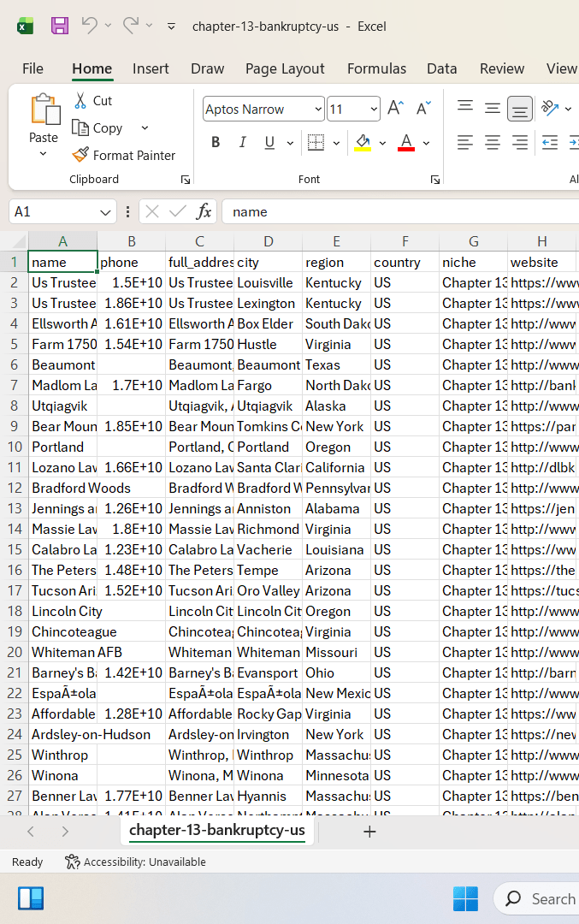The width and height of the screenshot is (579, 924).
Task: Select column header B
Action: click(132, 241)
